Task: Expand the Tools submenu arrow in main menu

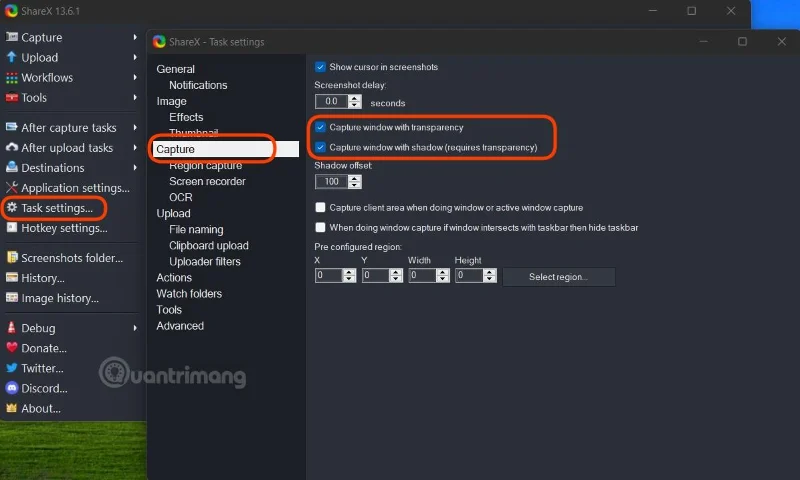Action: click(135, 97)
